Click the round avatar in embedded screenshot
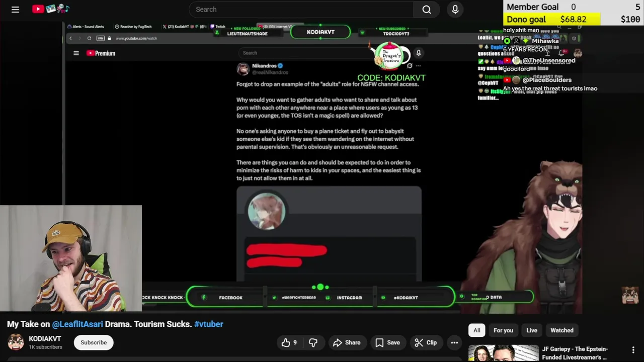The width and height of the screenshot is (644, 362). click(x=267, y=211)
